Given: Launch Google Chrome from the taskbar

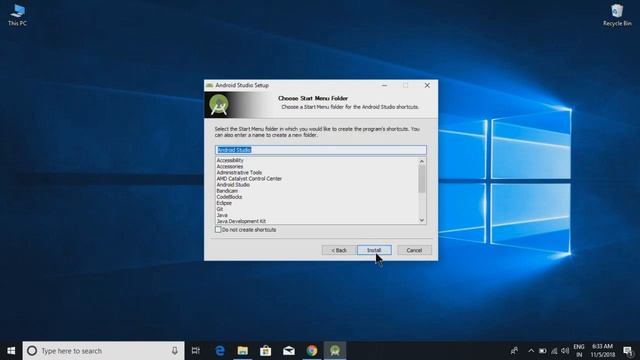Looking at the screenshot, I should [312, 351].
